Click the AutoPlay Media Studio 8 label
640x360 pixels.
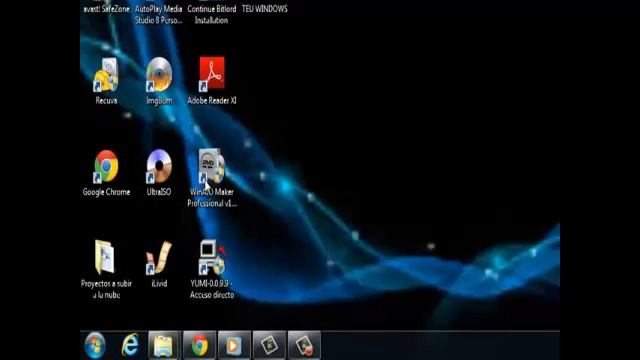[158, 14]
